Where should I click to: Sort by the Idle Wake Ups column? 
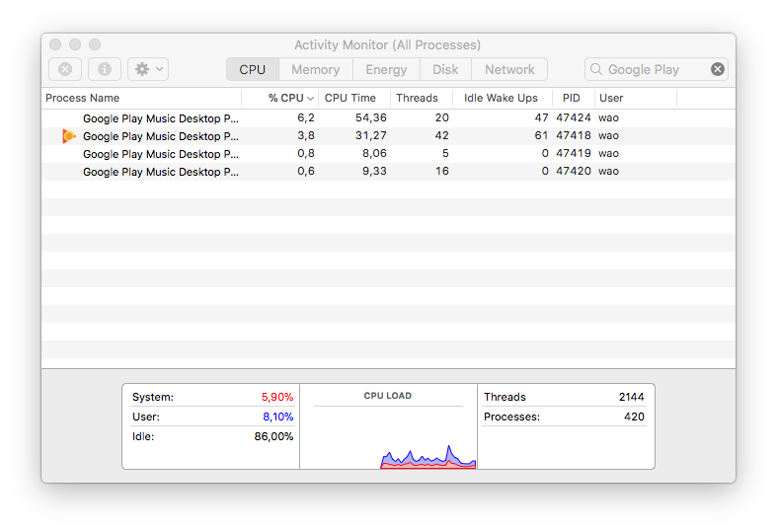pyautogui.click(x=503, y=98)
